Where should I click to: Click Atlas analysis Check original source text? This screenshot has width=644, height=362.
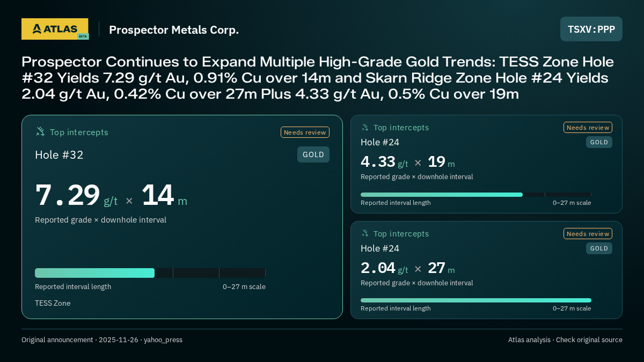coord(565,340)
